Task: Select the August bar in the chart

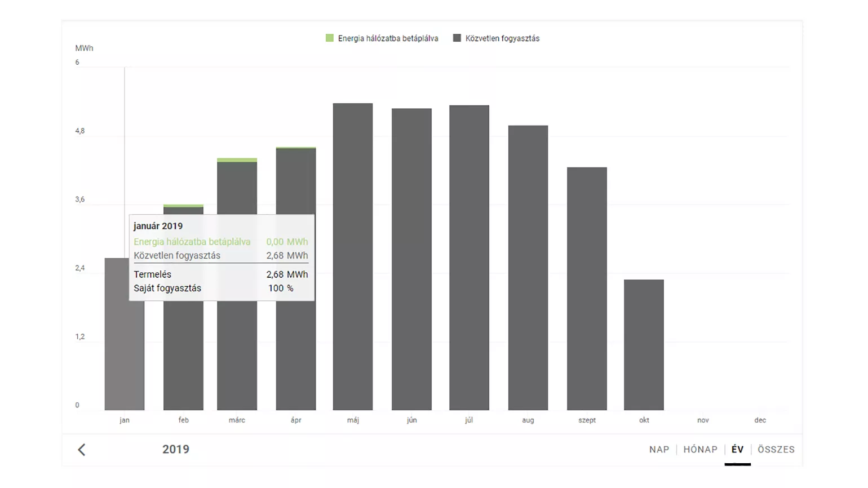Action: coord(528,268)
